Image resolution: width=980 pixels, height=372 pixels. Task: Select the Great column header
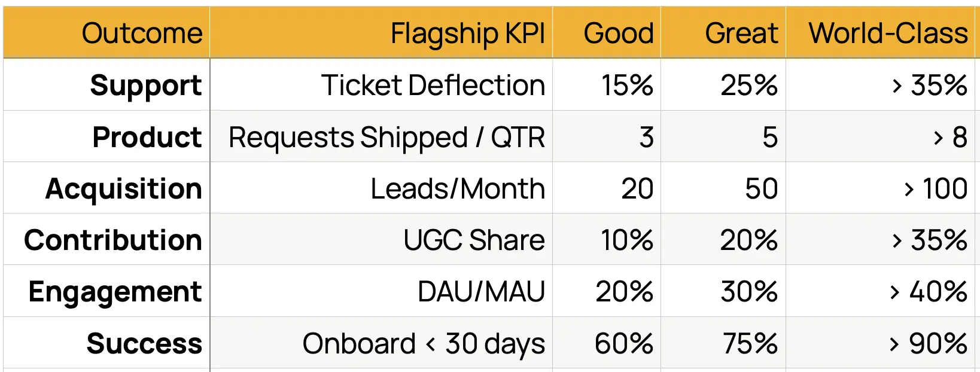[723, 33]
